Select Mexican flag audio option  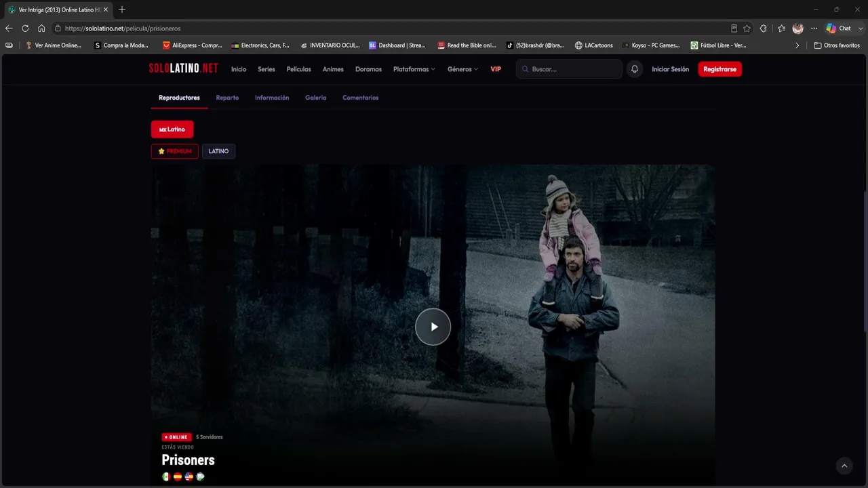[166, 476]
